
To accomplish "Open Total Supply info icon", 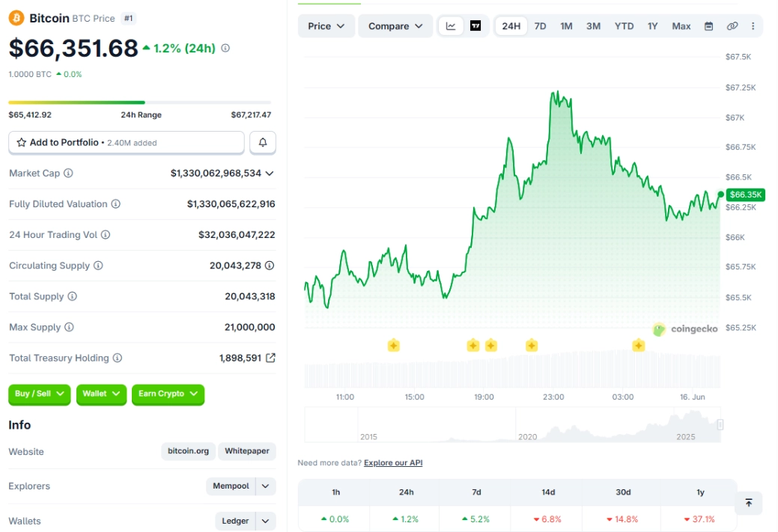I will pyautogui.click(x=73, y=296).
